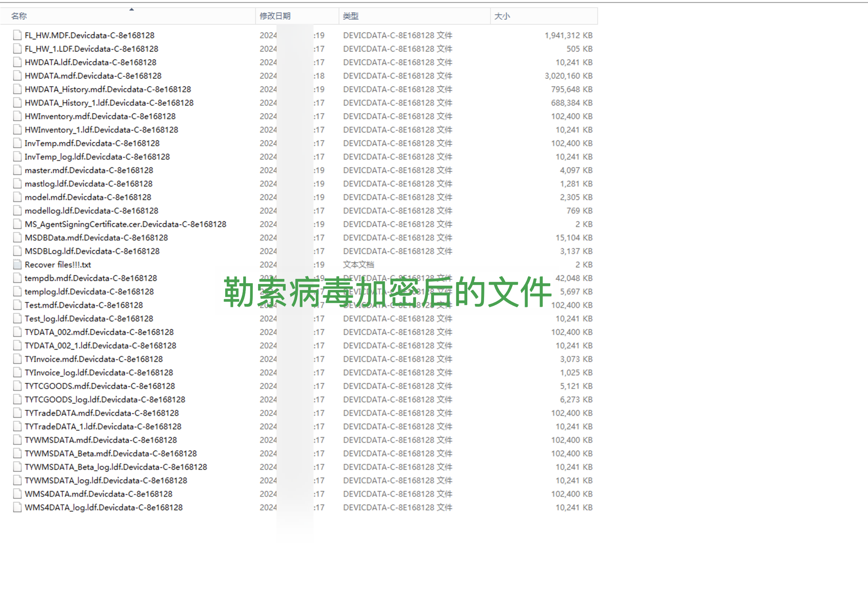Select file name TYTCGOODS.mdf.Devicdata-C-8e168128
This screenshot has height=597, width=868.
pos(100,386)
